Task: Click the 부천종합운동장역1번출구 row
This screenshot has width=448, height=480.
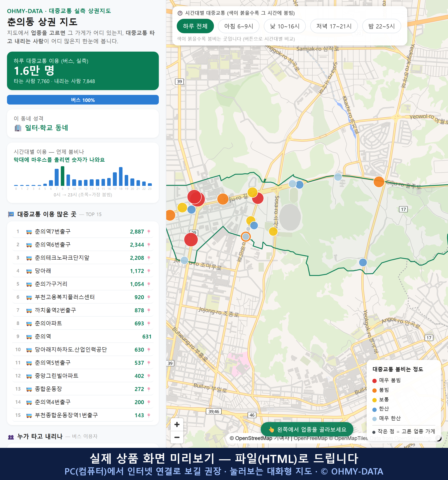Action: click(83, 415)
